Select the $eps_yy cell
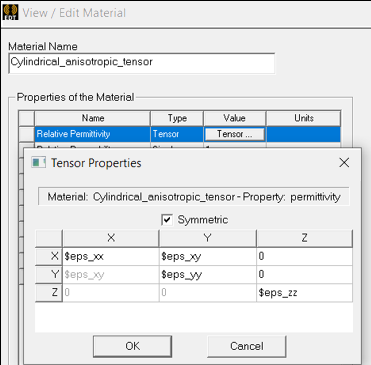The image size is (371, 365). coord(208,275)
